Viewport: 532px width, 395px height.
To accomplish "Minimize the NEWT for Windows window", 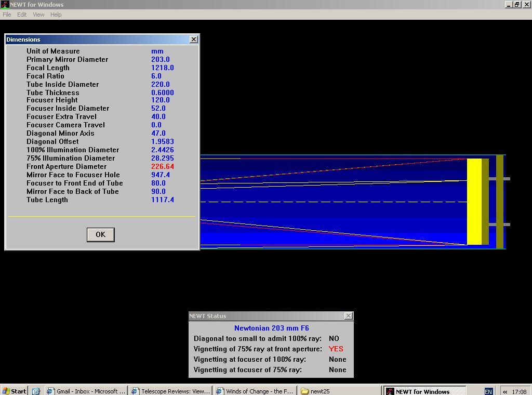I will (x=509, y=4).
